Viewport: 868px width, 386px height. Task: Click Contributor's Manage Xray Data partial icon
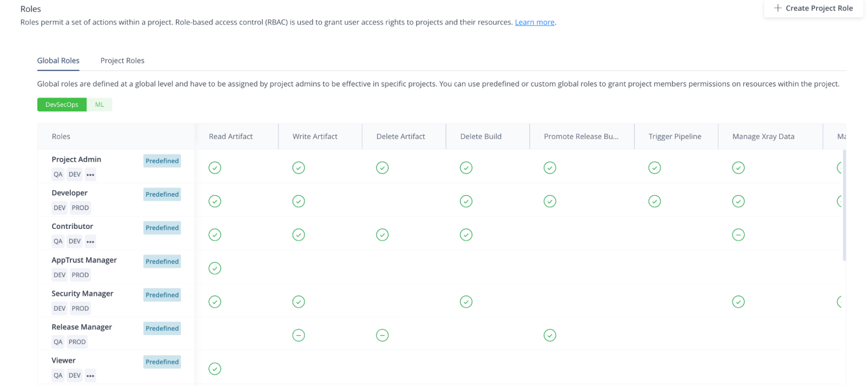[739, 235]
